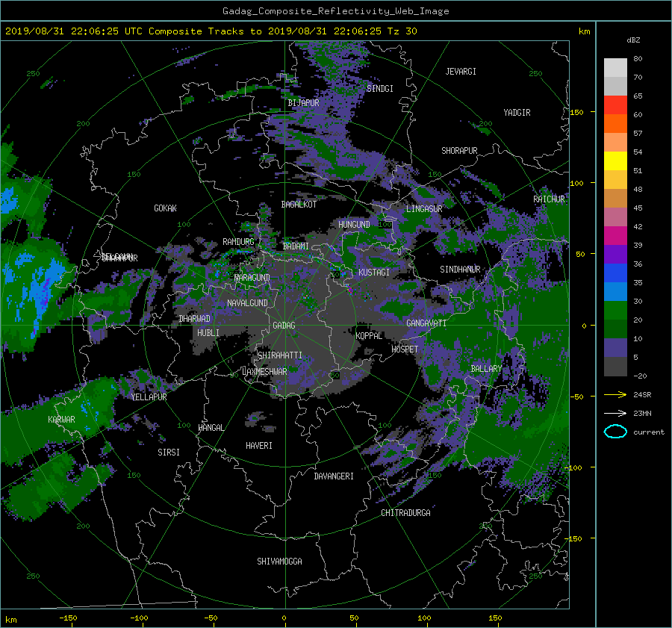Click the Tz 30 text in header
The image size is (672, 628).
pos(402,31)
